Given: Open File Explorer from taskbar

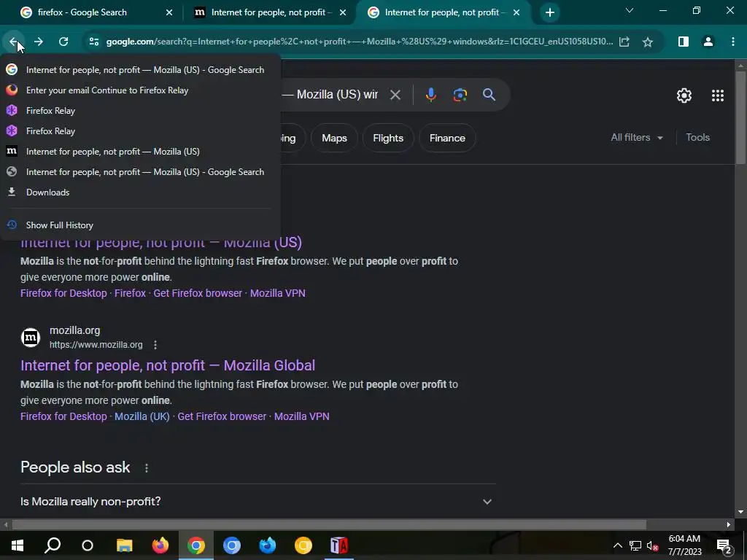Looking at the screenshot, I should click(124, 545).
